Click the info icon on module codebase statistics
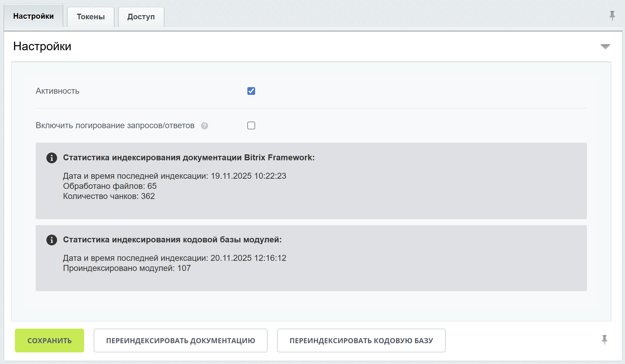The width and height of the screenshot is (625, 364). (x=52, y=240)
